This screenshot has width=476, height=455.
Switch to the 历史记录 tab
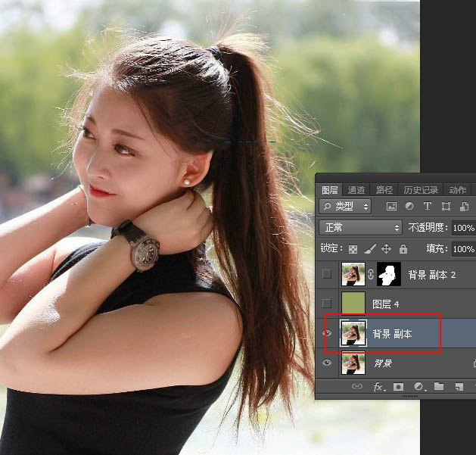[x=420, y=190]
